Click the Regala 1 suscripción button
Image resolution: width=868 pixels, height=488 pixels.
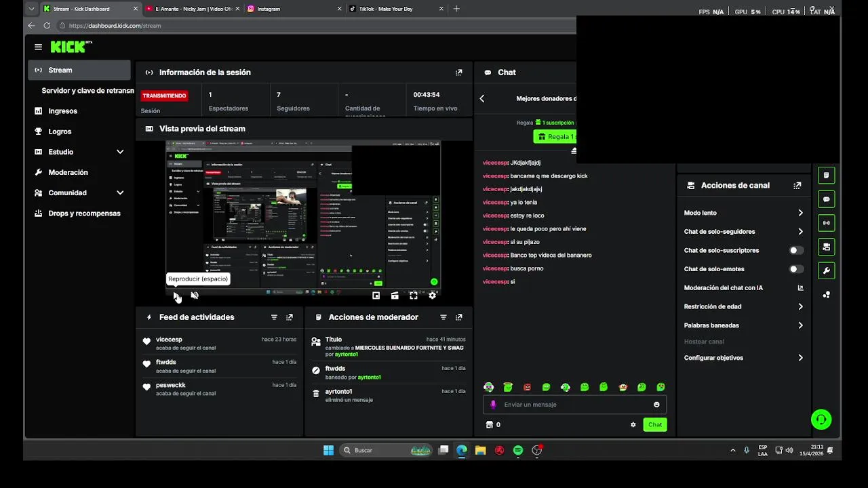coord(555,137)
